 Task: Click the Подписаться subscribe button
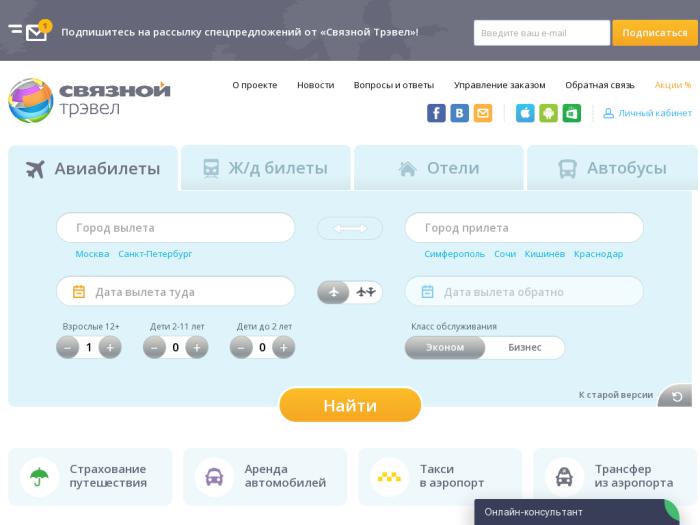[x=654, y=33]
